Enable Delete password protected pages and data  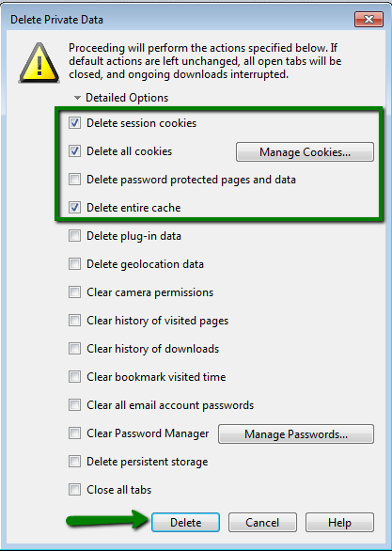pos(74,180)
